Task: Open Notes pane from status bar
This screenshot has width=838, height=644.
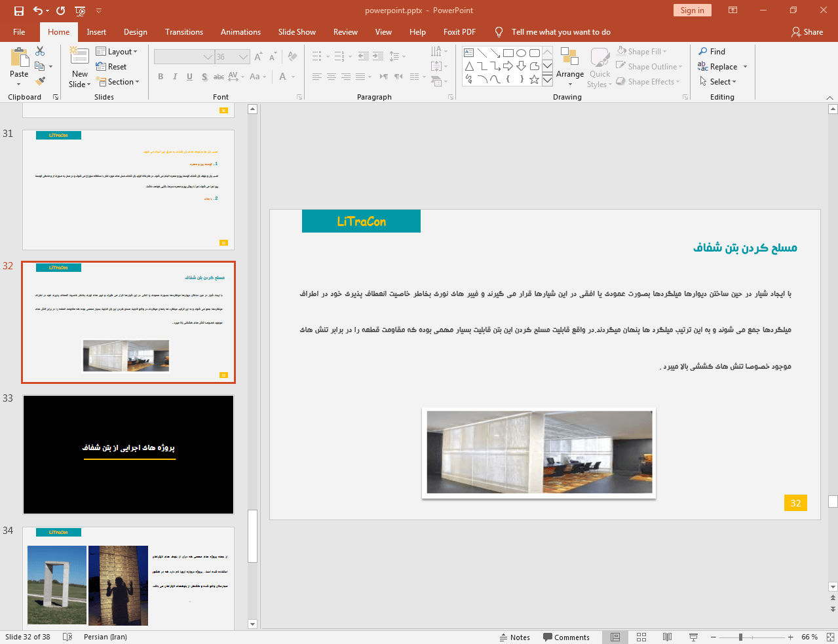Action: click(x=515, y=637)
